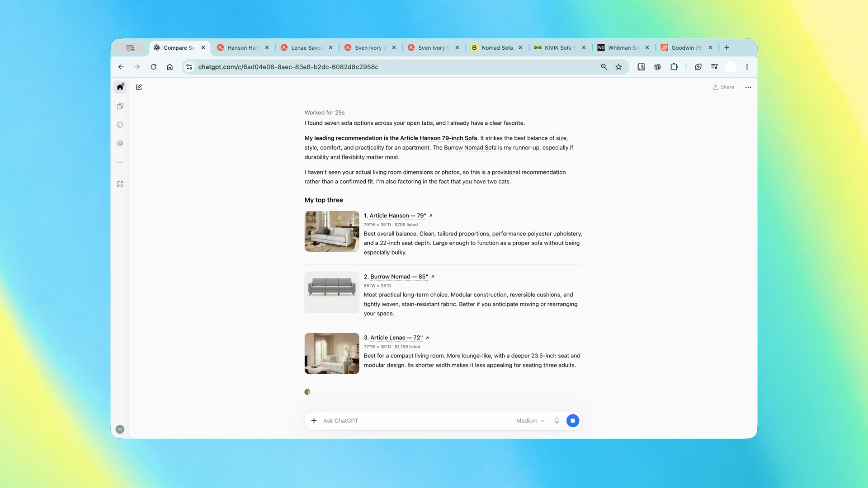Open the Article Hanson — 79" link
Image resolution: width=868 pixels, height=488 pixels.
pos(398,216)
